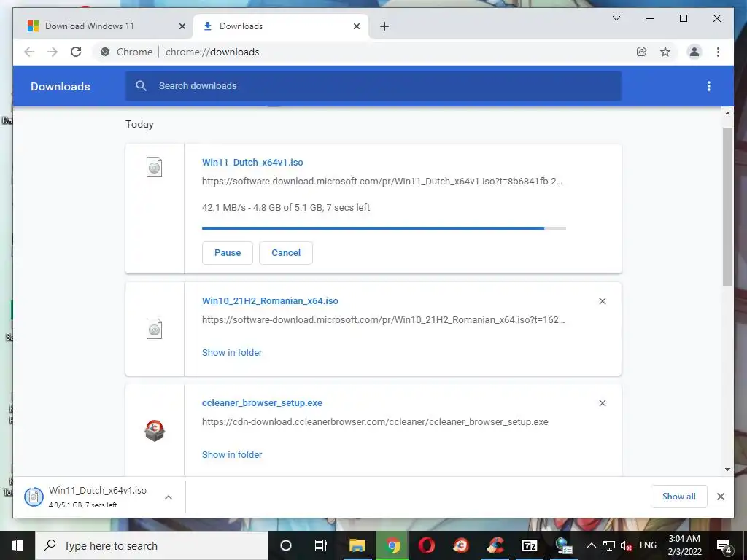Click the Win10 Romanian source URL text
Image resolution: width=747 pixels, height=560 pixels.
point(384,320)
